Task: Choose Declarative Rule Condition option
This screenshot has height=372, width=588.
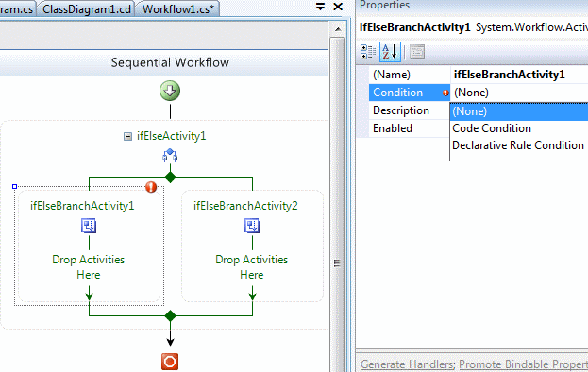Action: [519, 145]
